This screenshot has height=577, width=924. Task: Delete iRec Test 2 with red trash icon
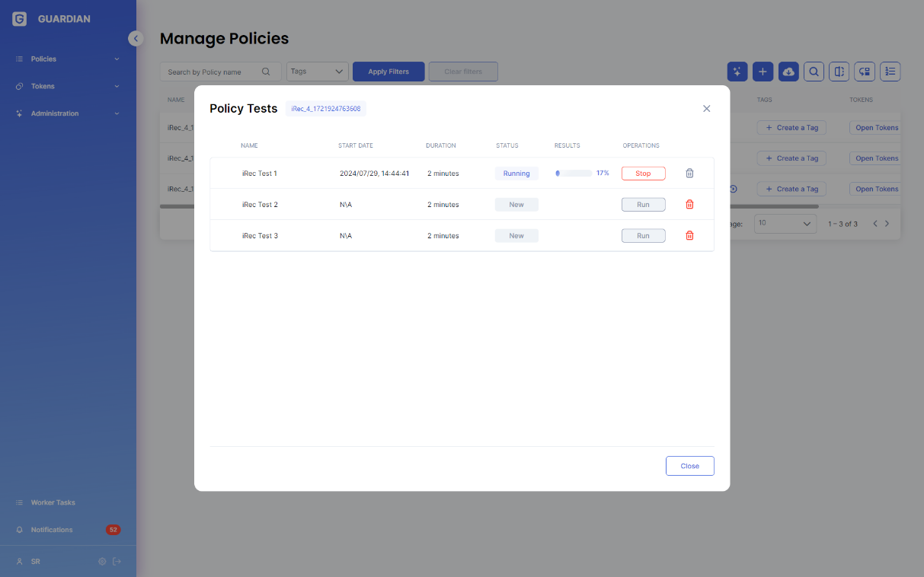689,205
